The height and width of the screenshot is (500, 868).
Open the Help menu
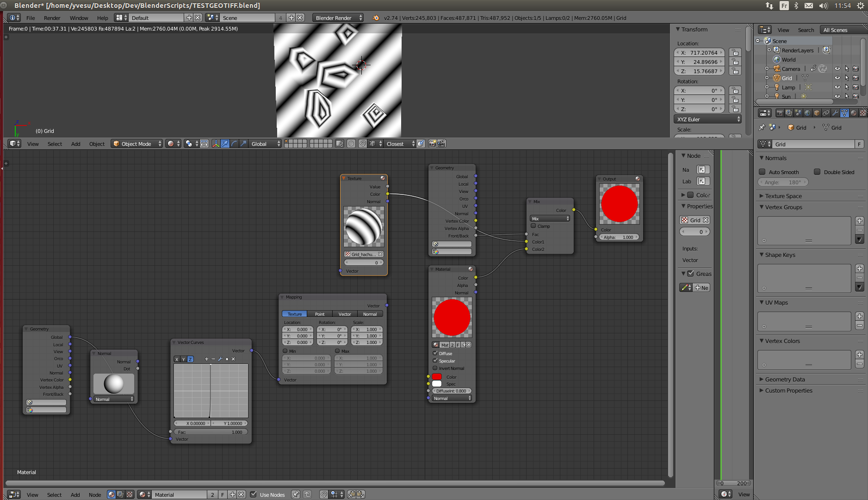(x=102, y=18)
